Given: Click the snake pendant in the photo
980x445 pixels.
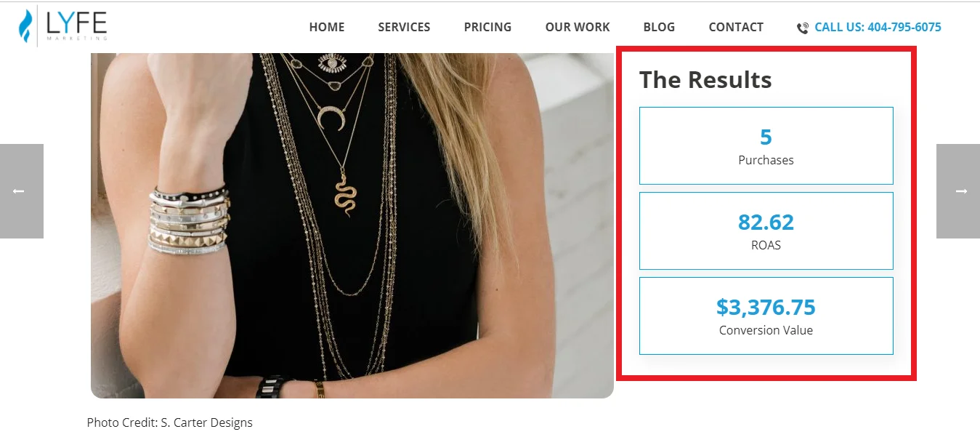Looking at the screenshot, I should tap(345, 193).
